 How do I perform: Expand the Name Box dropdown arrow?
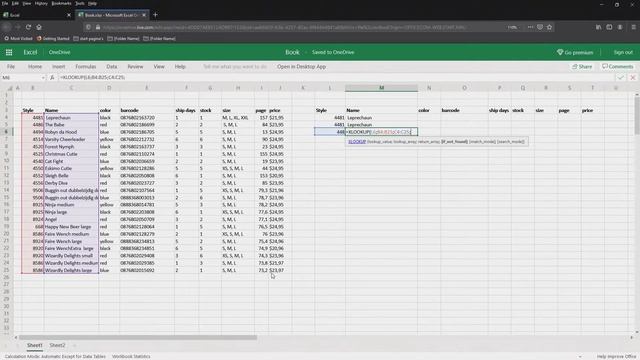click(x=43, y=78)
